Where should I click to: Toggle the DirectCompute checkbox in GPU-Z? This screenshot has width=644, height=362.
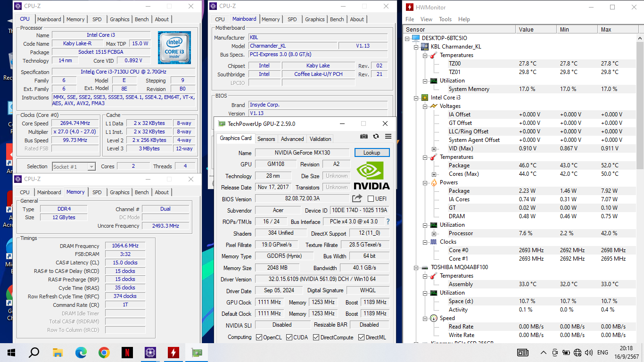coord(316,337)
